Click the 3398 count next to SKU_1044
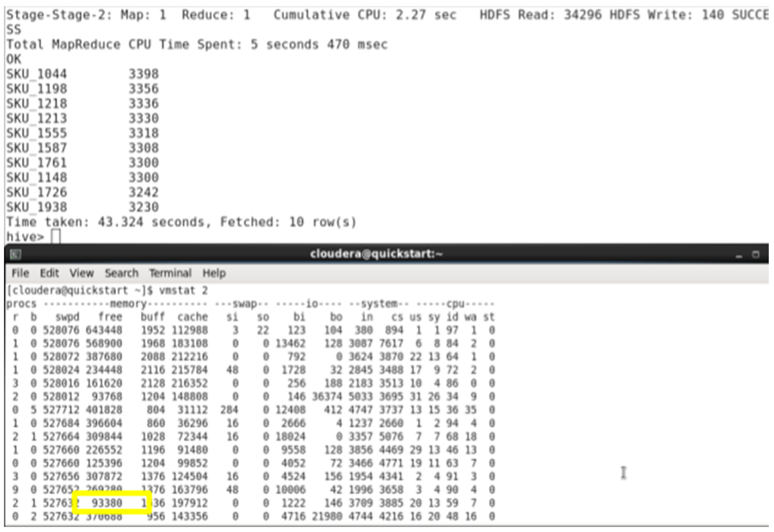Viewport: 774px width, 532px height. pos(144,74)
